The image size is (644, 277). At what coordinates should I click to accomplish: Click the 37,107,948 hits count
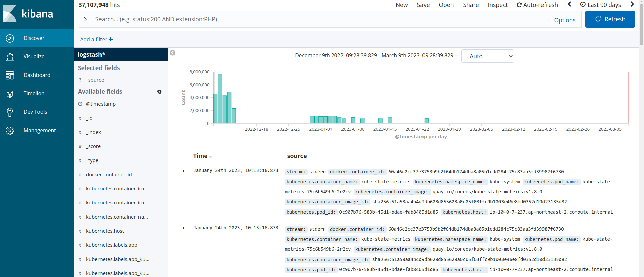point(99,5)
